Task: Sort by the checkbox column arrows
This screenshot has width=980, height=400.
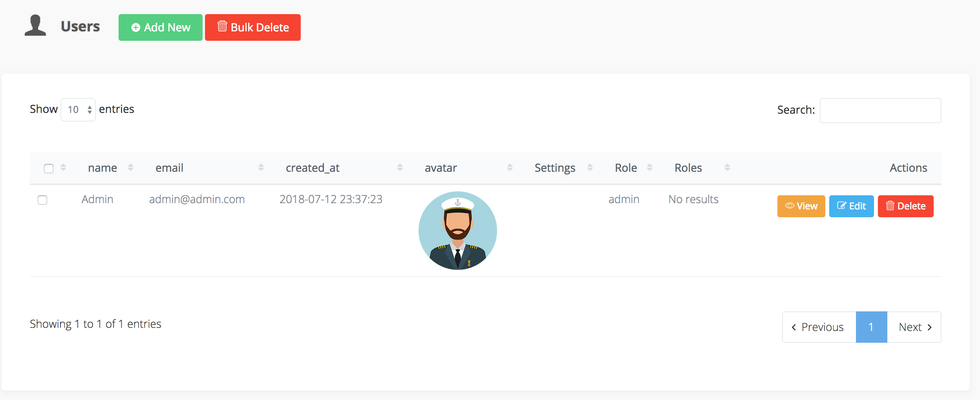Action: click(x=63, y=168)
